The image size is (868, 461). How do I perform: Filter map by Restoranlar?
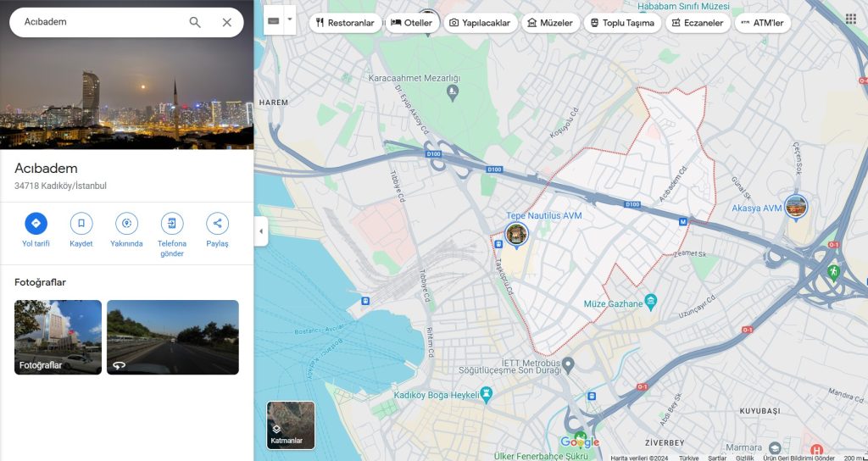(x=345, y=23)
